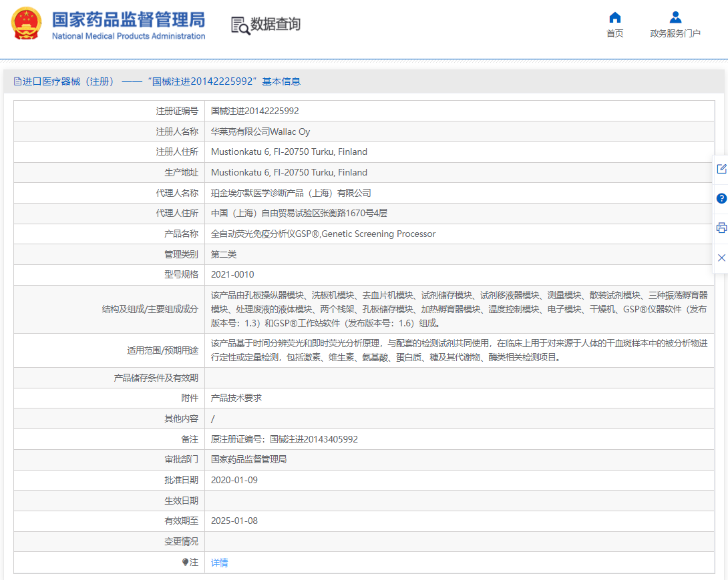The image size is (728, 580).
Task: Click National Medical Products Administration subtitle
Action: tap(129, 36)
